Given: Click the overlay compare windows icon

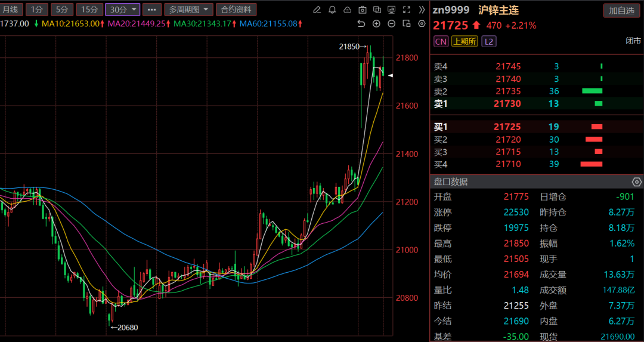Looking at the screenshot, I should [x=377, y=10].
